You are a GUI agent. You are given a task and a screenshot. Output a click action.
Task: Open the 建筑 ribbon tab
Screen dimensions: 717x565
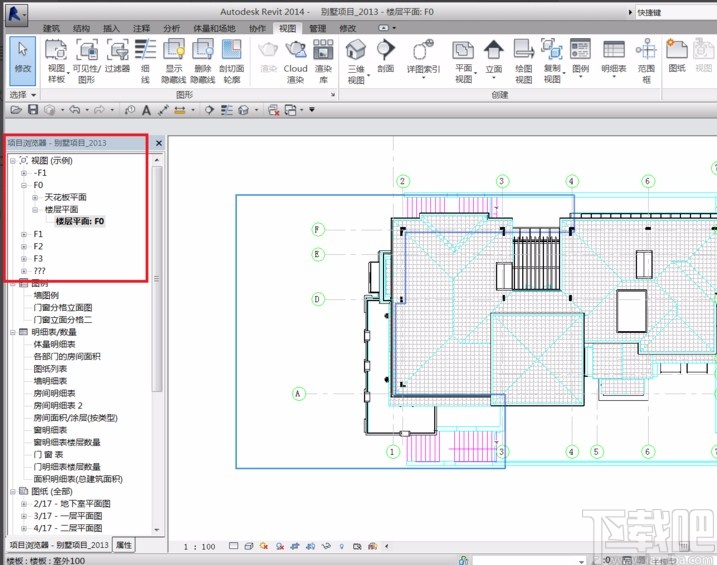(x=51, y=28)
